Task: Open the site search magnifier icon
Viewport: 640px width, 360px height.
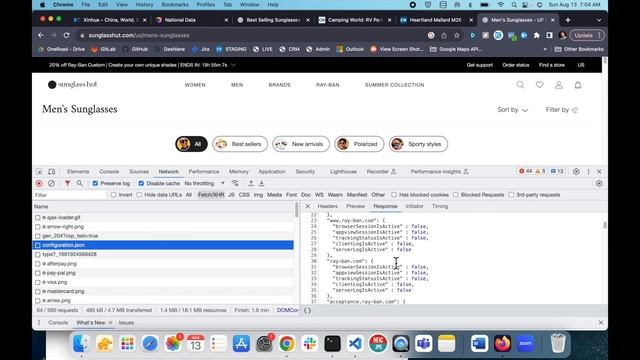Action: tap(520, 85)
